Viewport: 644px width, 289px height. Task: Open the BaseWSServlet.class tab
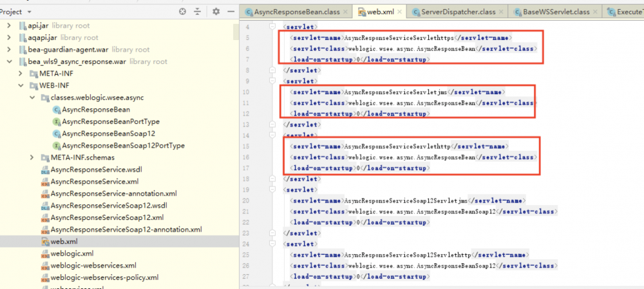point(556,12)
